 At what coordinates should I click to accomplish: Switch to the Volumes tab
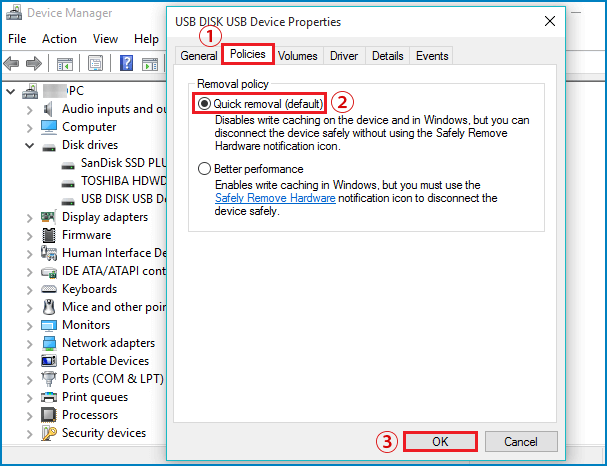coord(298,56)
